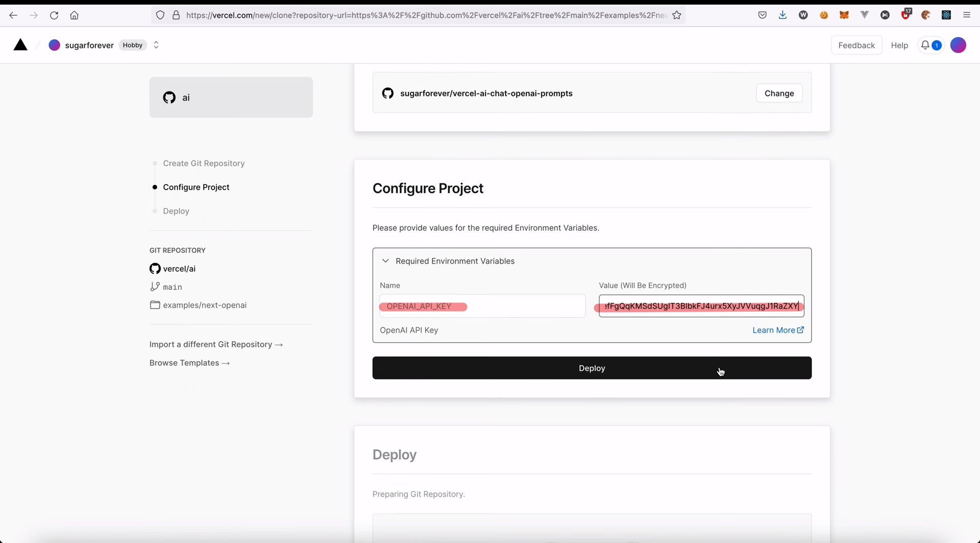
Task: Navigate back in browser history
Action: point(13,15)
